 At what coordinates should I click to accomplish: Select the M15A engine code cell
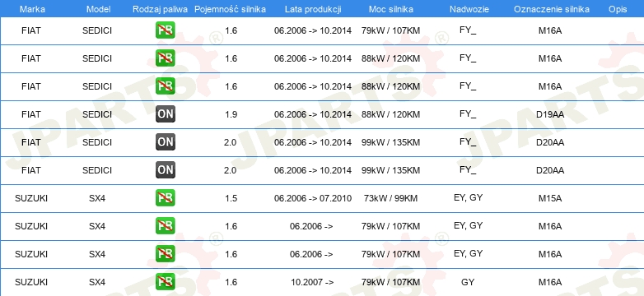point(550,198)
